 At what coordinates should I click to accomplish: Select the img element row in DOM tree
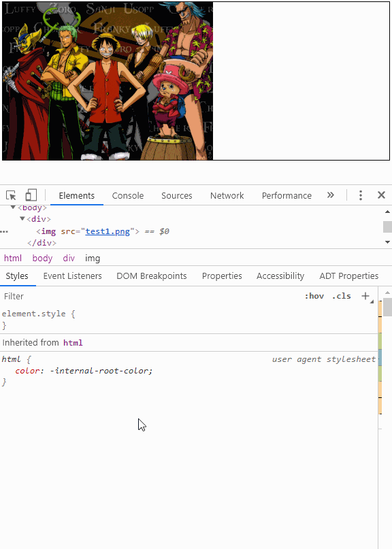click(191, 231)
